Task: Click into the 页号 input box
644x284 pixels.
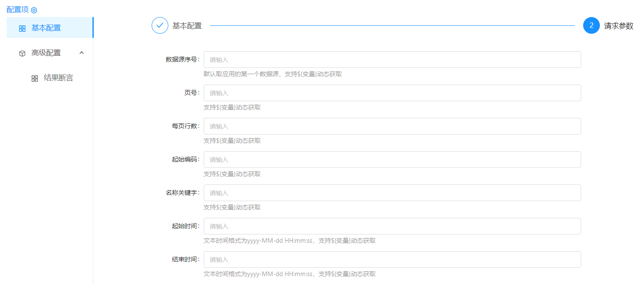Action: click(x=392, y=93)
